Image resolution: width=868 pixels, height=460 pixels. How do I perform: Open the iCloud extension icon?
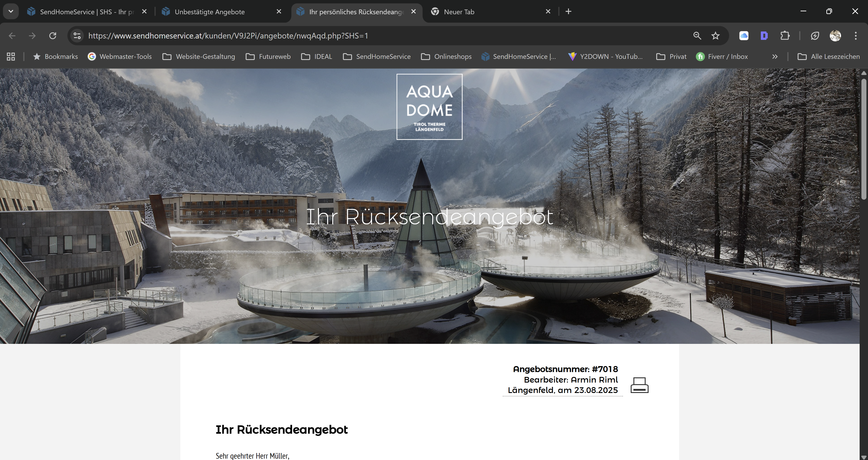[744, 36]
